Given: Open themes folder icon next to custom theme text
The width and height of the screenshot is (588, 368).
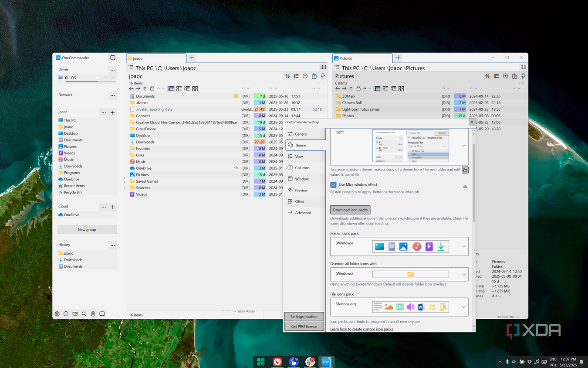Looking at the screenshot, I should [465, 170].
